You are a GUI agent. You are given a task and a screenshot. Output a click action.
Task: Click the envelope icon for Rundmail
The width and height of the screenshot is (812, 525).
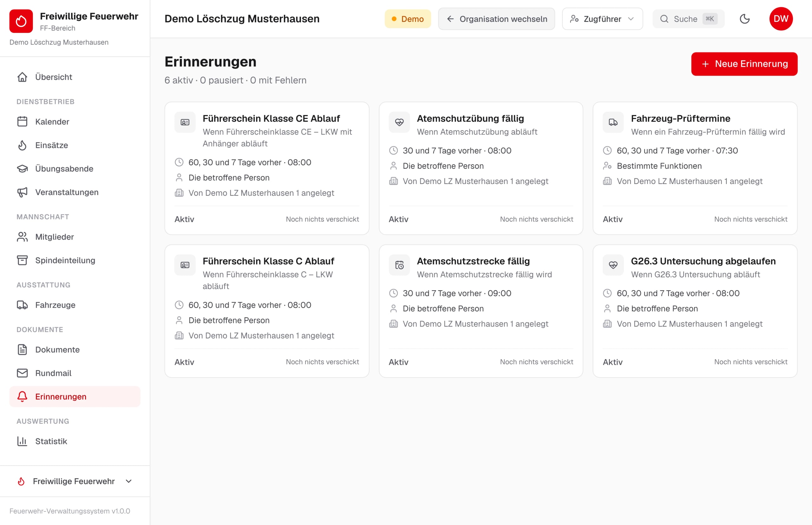click(x=23, y=373)
